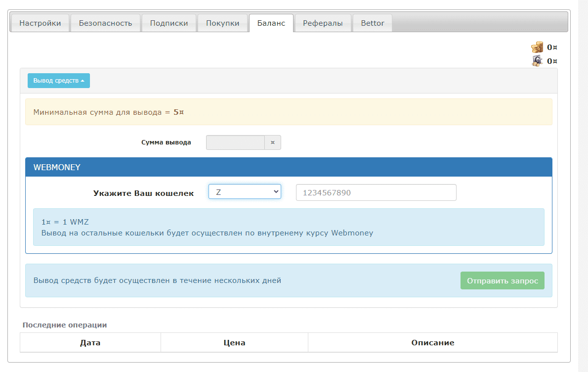Open the Настройки tab
This screenshot has width=588, height=372.
tap(40, 23)
